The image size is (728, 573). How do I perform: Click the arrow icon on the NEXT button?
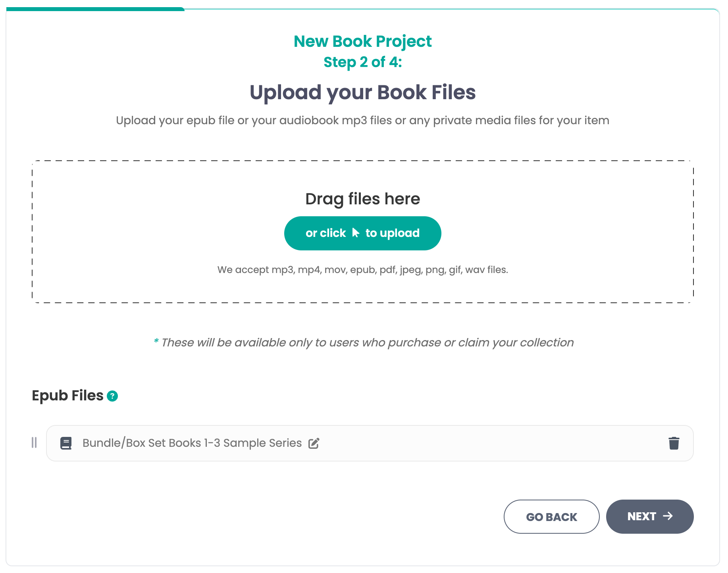(669, 516)
